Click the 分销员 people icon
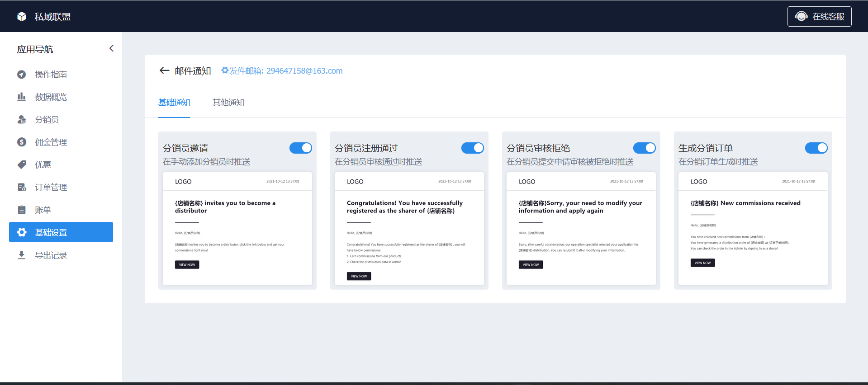 (21, 119)
